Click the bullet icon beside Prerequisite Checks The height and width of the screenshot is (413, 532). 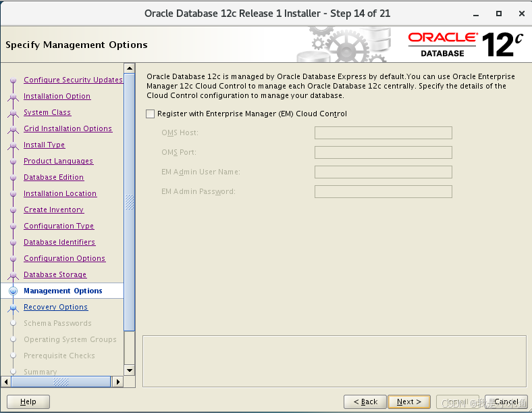click(x=14, y=356)
